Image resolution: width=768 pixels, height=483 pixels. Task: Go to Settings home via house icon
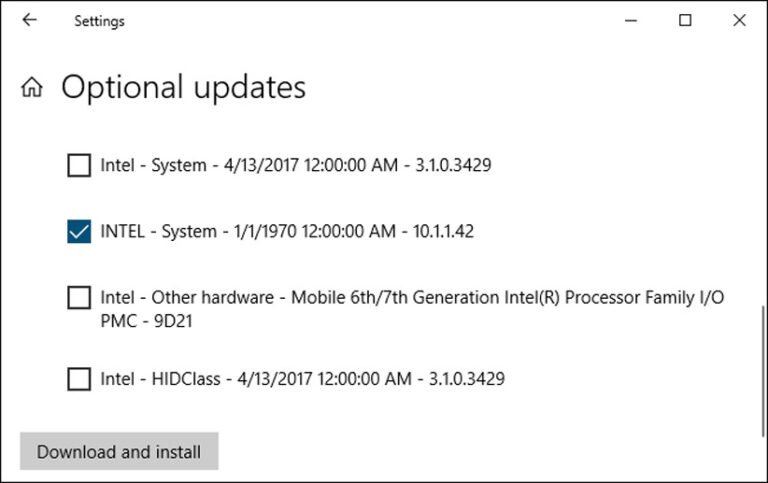(x=32, y=88)
